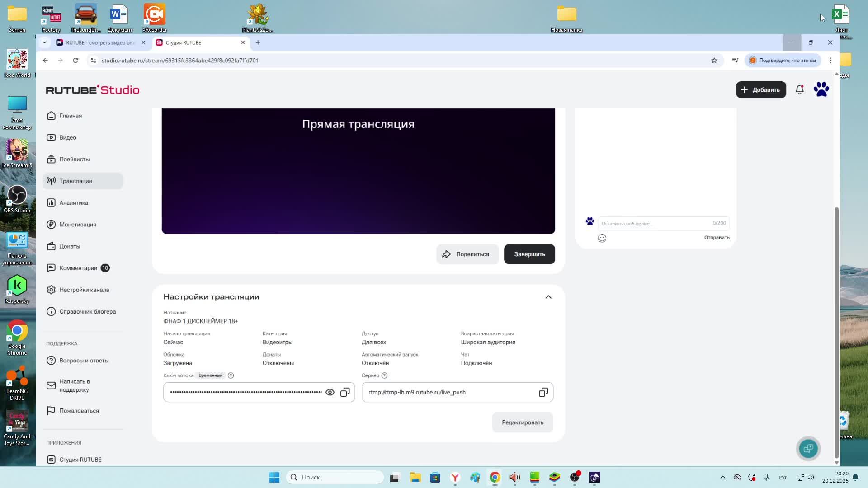Reveal the stream key with eye icon
Viewport: 868px width, 488px height.
(x=330, y=392)
